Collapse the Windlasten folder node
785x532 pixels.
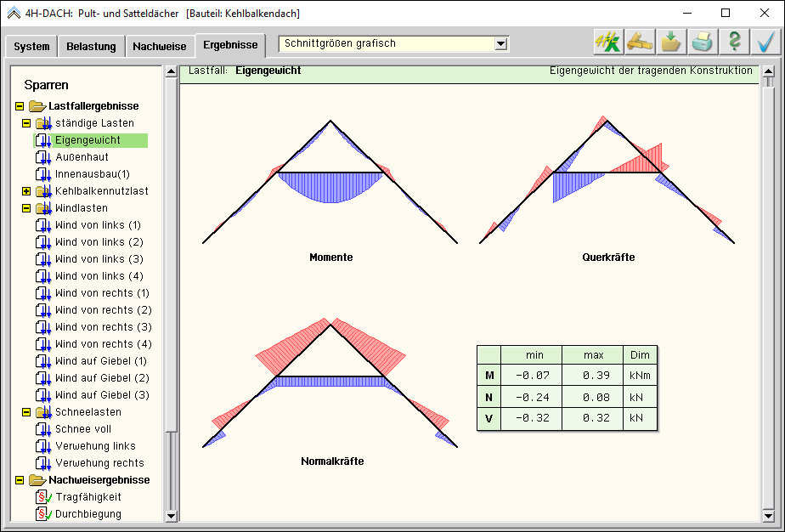(26, 208)
